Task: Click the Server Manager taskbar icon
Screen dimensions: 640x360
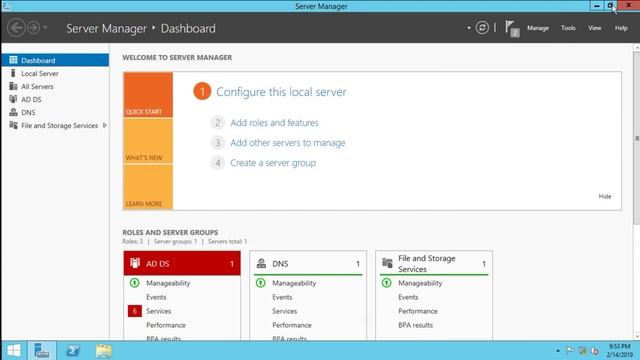Action: (x=42, y=351)
